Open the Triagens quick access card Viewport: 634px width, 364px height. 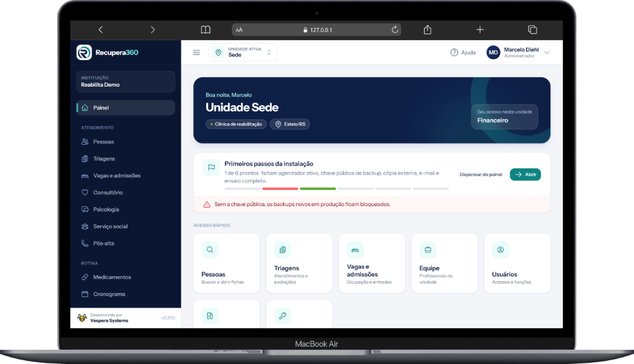[x=299, y=263]
